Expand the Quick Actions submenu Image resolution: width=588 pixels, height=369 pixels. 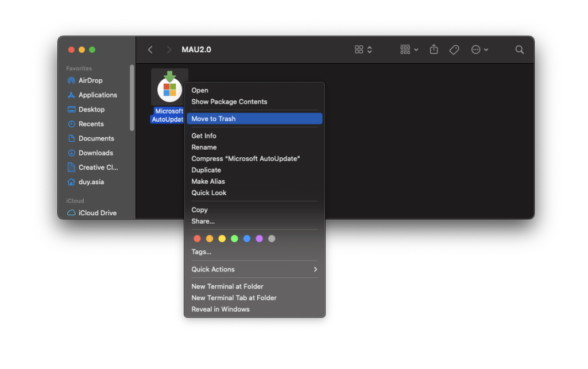point(254,269)
